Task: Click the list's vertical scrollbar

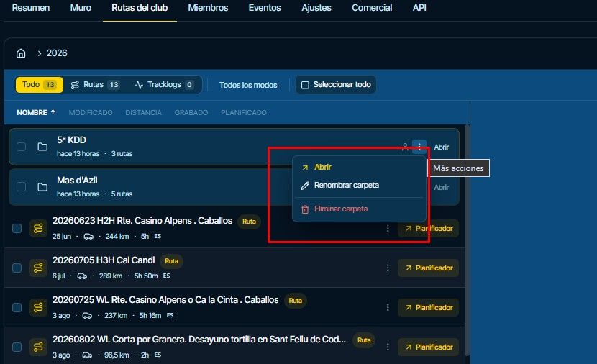Action: click(x=467, y=240)
